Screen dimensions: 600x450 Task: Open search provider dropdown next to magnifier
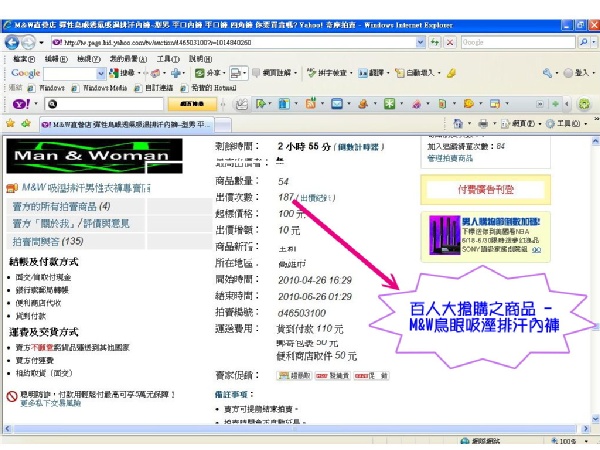click(x=594, y=42)
